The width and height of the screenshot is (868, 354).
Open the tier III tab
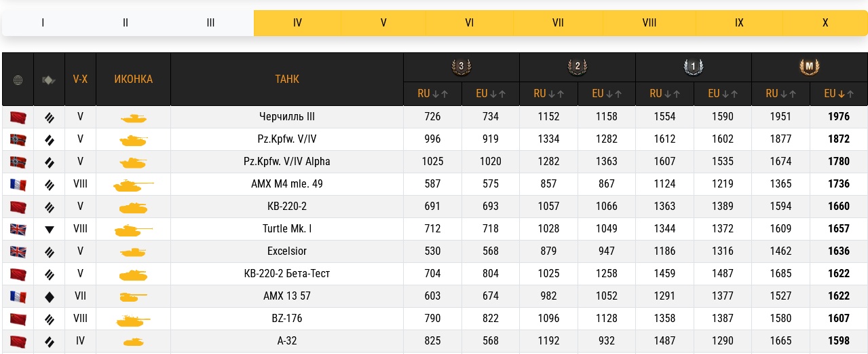pos(210,22)
